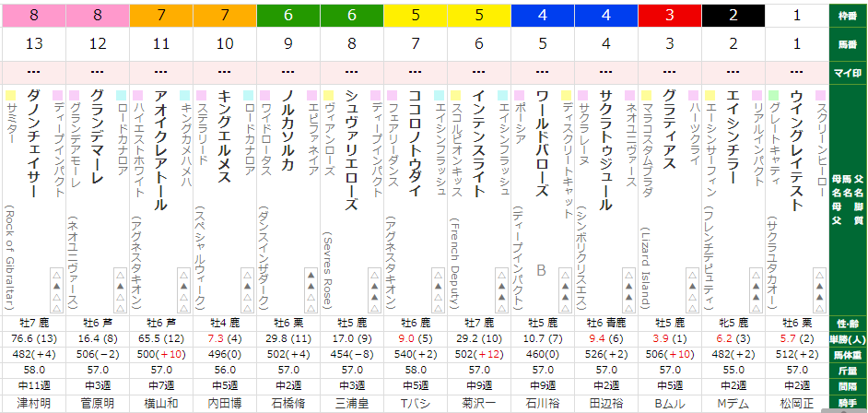Select weight 540(+2) of ココロノトウダイ
Screen dimensions: 868x413
click(416, 354)
